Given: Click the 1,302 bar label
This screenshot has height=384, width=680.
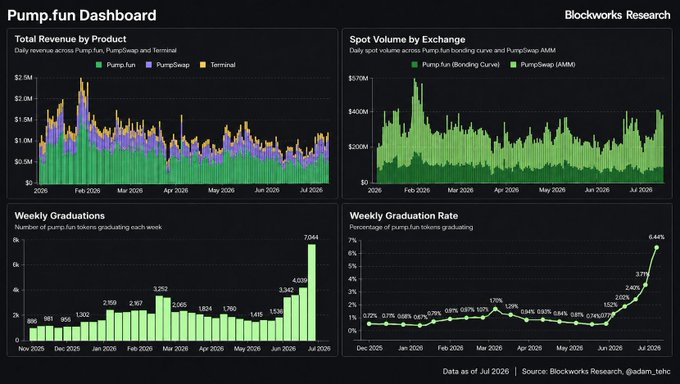Looking at the screenshot, I should 82,315.
